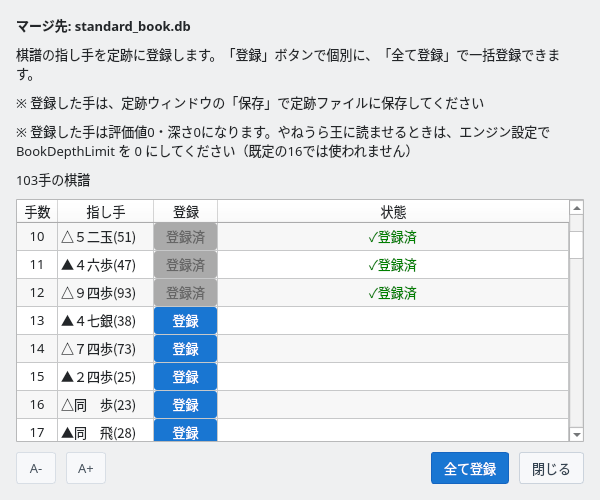Select move cell △5二玉(51)
The width and height of the screenshot is (600, 500).
point(106,237)
